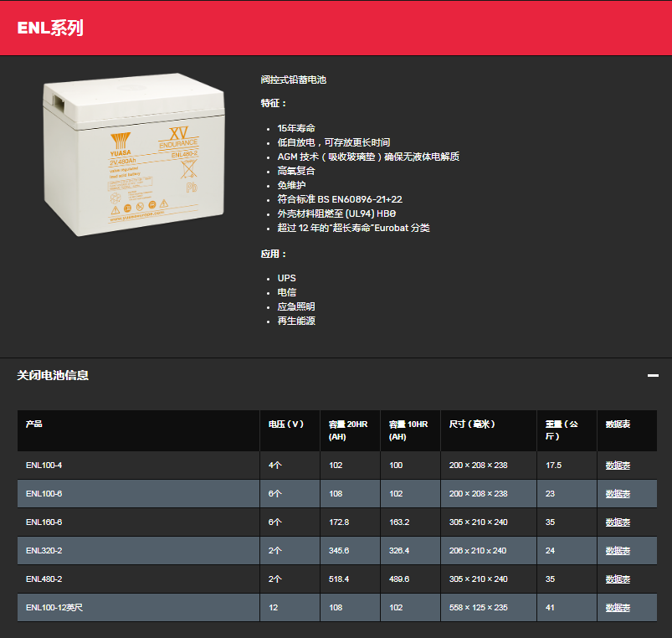The height and width of the screenshot is (638, 672).
Task: Open 数据表 link for ENL100-6
Action: coord(618,493)
